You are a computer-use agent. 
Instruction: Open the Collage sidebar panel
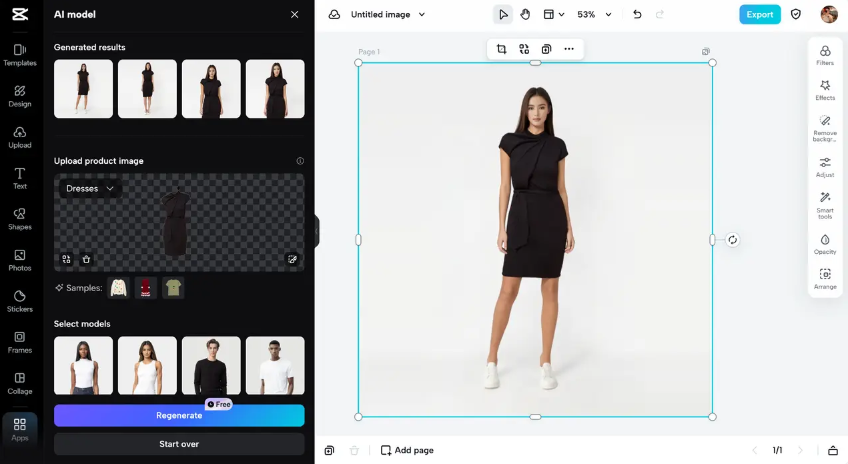coord(20,383)
